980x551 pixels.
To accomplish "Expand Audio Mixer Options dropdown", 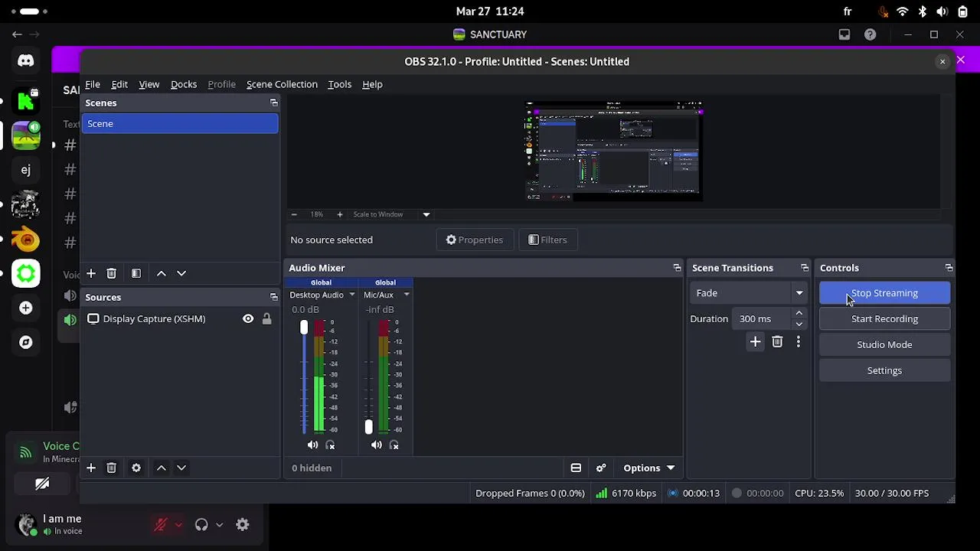I will click(x=648, y=468).
